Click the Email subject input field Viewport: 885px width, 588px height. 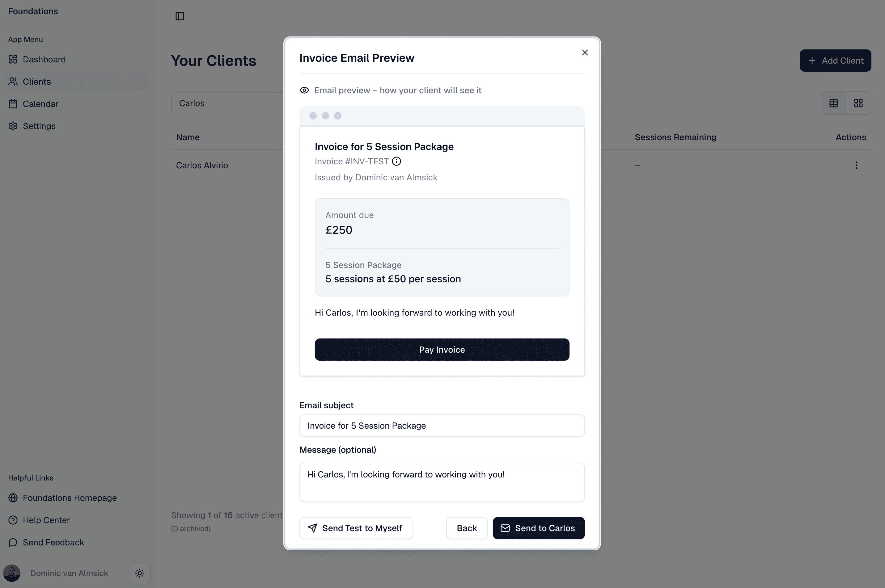coord(442,426)
